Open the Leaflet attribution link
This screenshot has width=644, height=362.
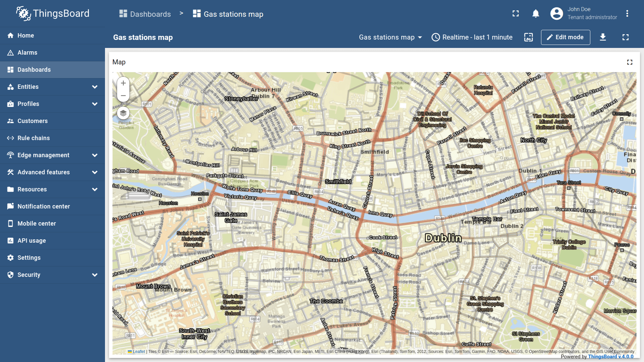[139, 352]
